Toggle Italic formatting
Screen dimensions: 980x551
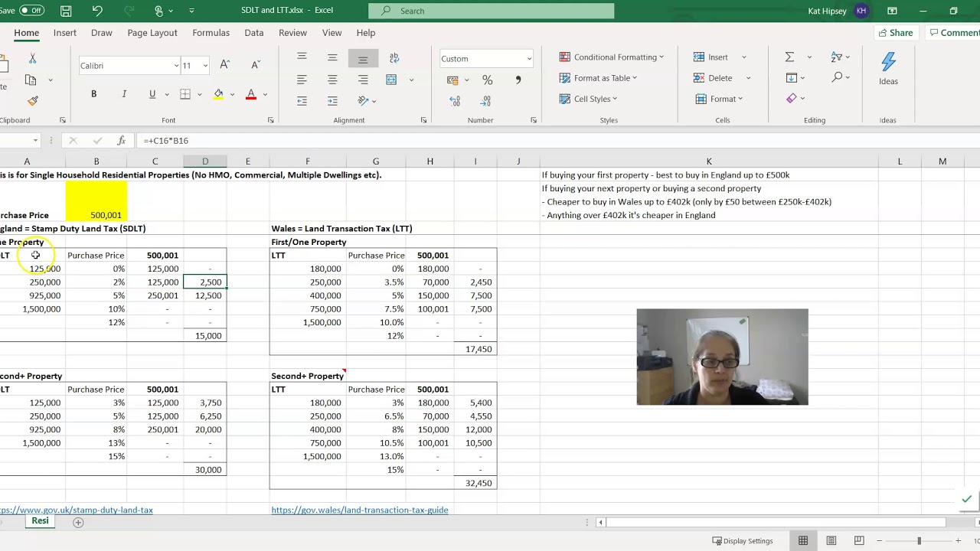(x=124, y=94)
